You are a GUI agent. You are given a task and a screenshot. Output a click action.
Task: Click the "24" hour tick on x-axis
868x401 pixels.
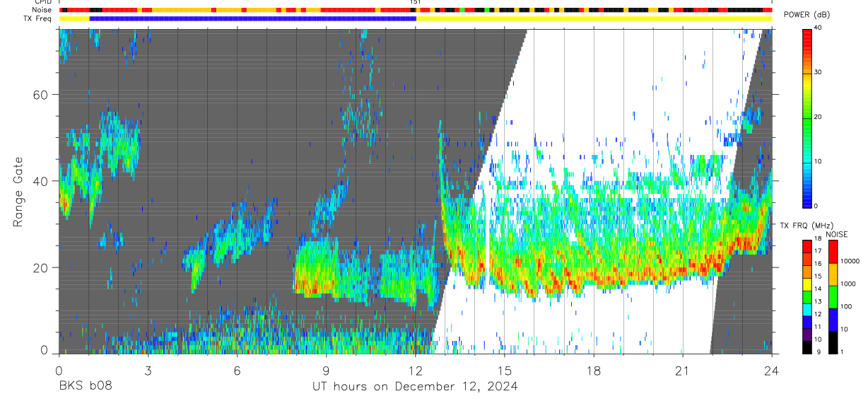point(771,371)
